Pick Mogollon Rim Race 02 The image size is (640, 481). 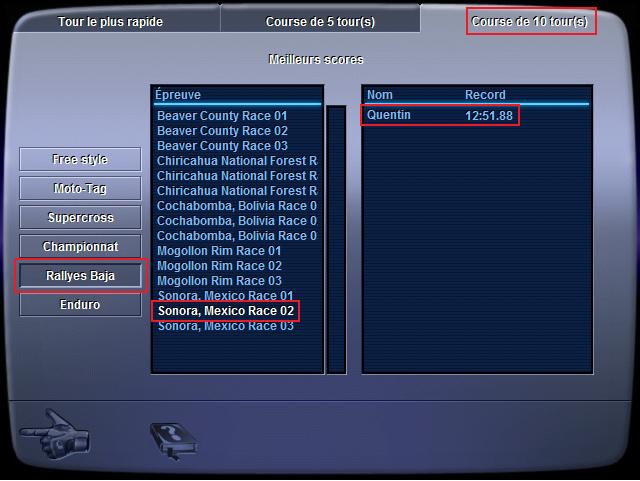coord(219,266)
